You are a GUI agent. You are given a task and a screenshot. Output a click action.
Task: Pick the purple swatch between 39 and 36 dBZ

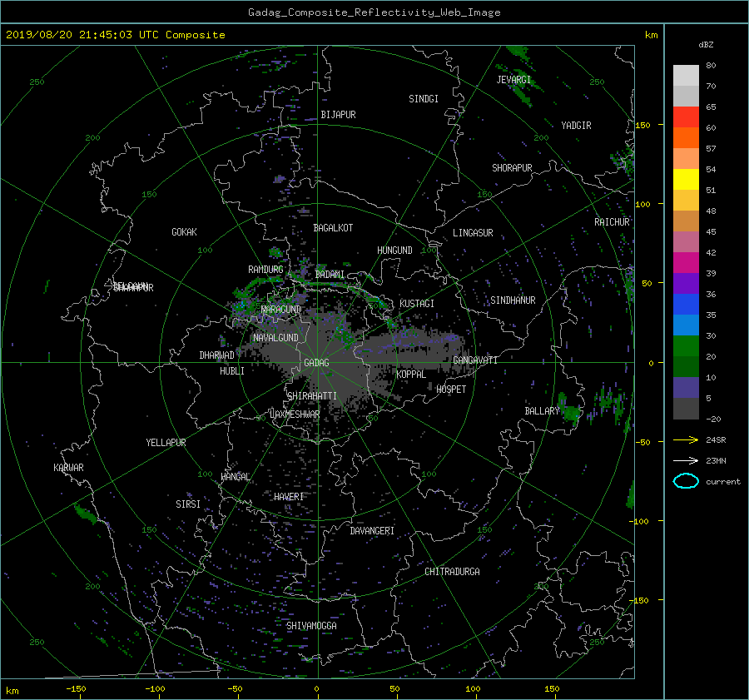[x=686, y=283]
